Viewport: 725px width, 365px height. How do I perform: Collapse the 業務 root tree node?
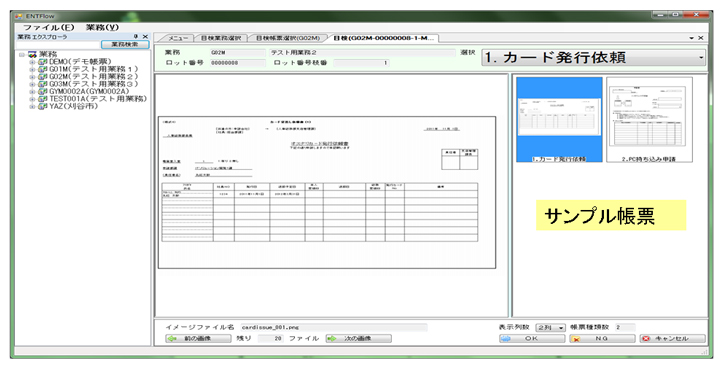[21, 54]
